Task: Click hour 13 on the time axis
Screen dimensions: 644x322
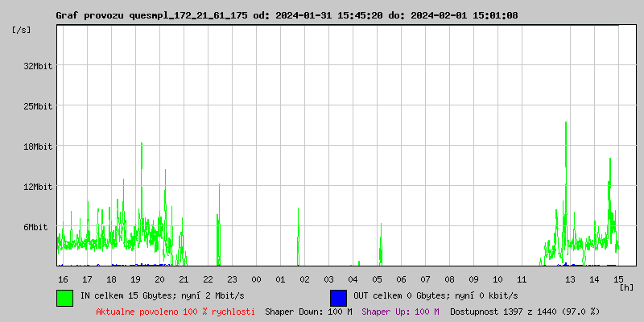Action: (570, 279)
